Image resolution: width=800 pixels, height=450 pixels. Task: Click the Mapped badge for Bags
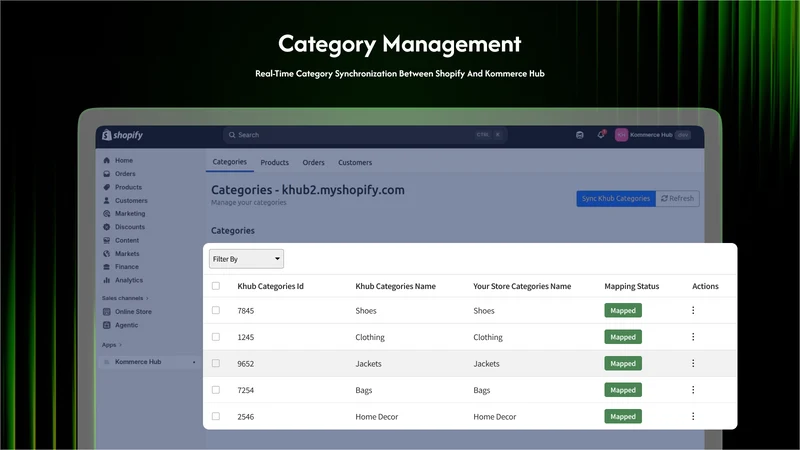pyautogui.click(x=623, y=390)
